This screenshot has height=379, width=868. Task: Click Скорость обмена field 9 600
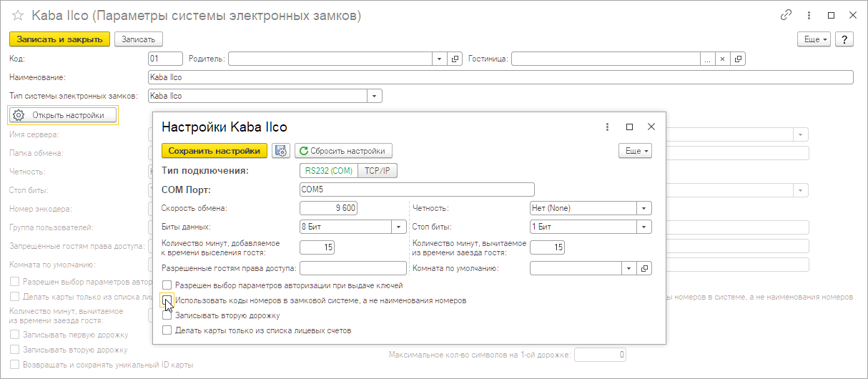point(328,208)
